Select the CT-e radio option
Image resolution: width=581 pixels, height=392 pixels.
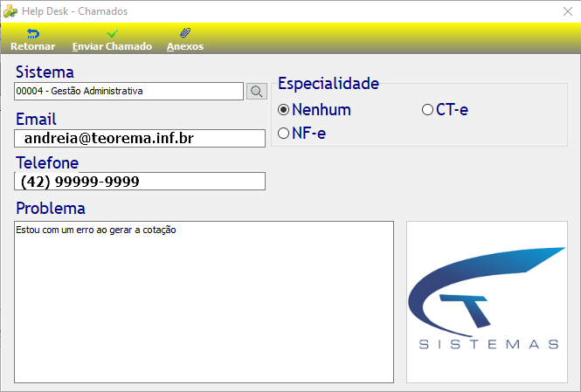pos(445,110)
